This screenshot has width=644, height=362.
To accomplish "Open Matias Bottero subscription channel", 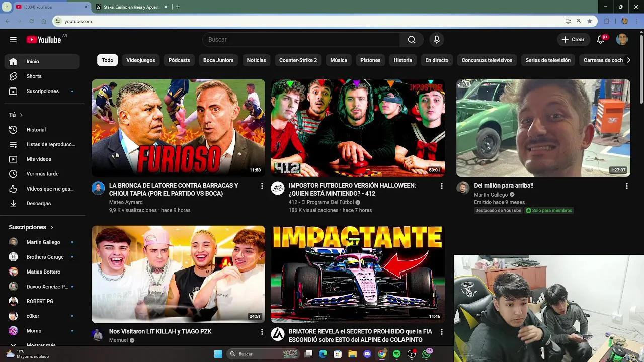I will click(42, 272).
